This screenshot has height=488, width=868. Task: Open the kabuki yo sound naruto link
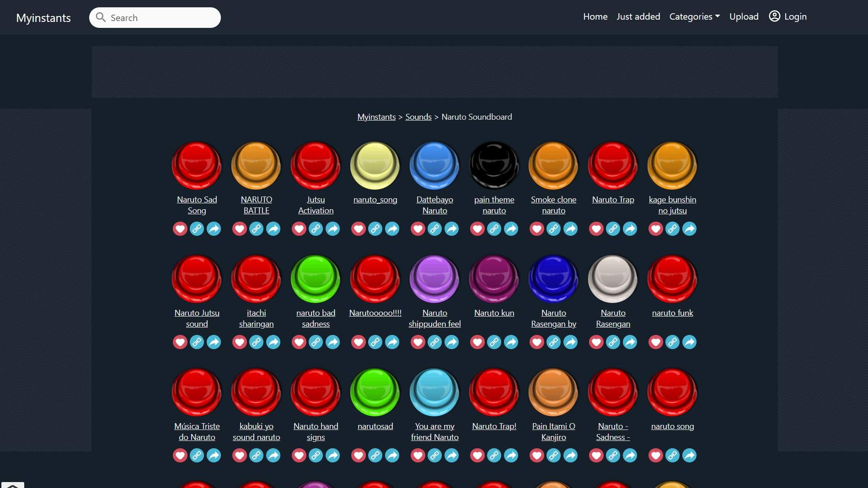point(256,432)
